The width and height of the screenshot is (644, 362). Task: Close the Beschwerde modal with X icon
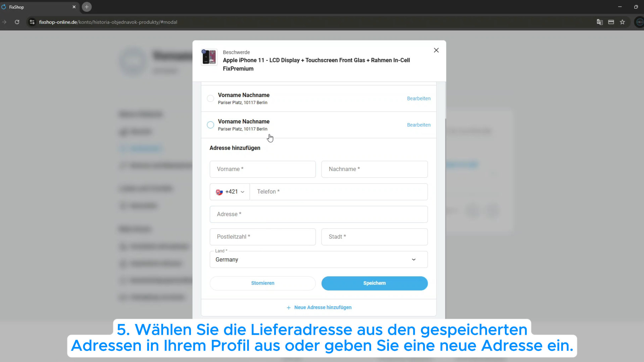tap(436, 50)
